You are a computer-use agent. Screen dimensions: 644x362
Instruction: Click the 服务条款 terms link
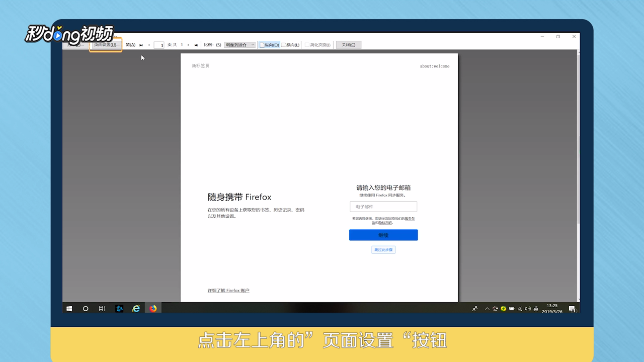410,219
